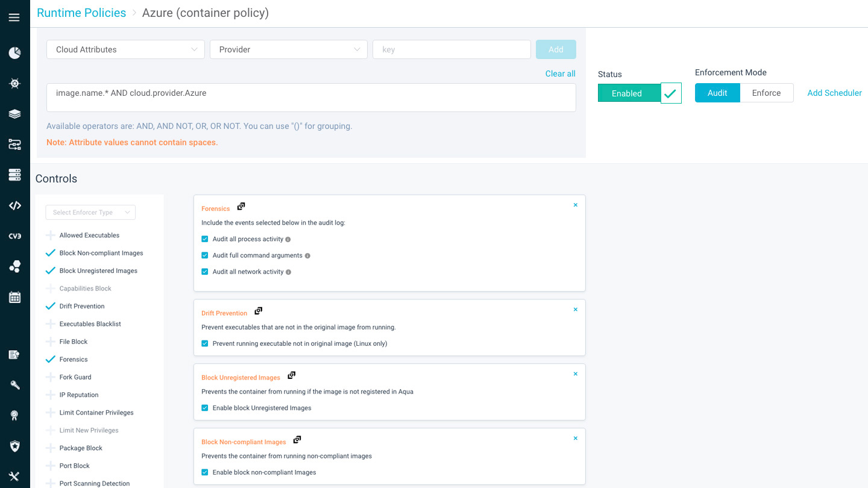Expand the Provider dropdown
868x488 pixels.
point(288,49)
